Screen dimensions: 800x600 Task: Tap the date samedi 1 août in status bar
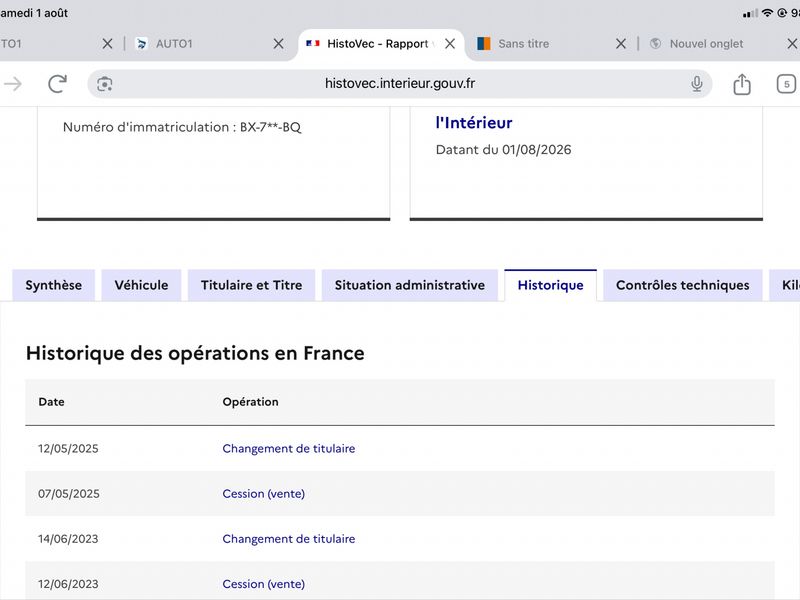[34, 13]
